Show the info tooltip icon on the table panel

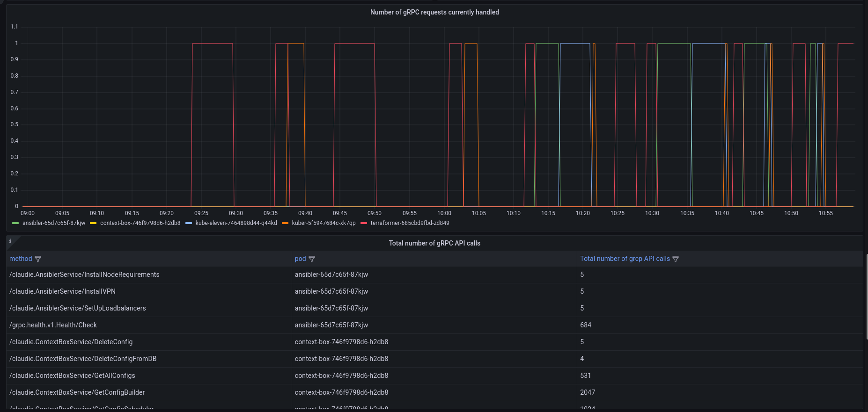coord(10,241)
